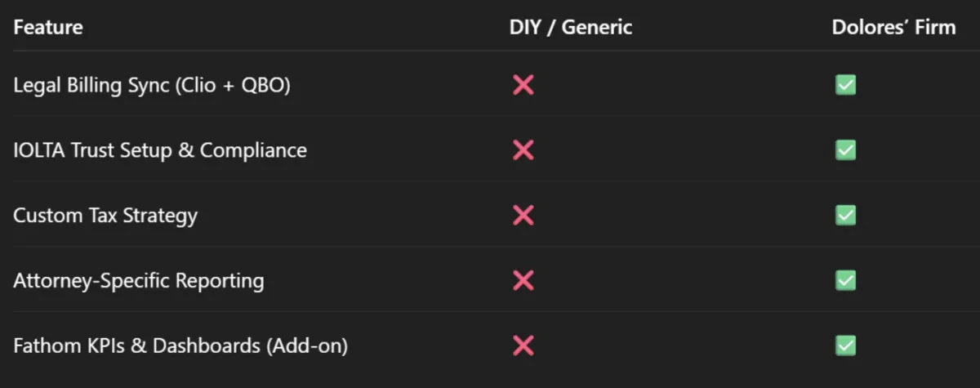This screenshot has width=980, height=388.
Task: Click the Feature column header
Action: pyautogui.click(x=48, y=28)
